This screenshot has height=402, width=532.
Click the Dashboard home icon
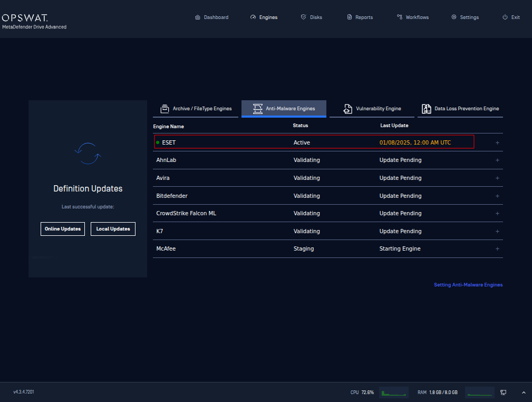point(198,17)
